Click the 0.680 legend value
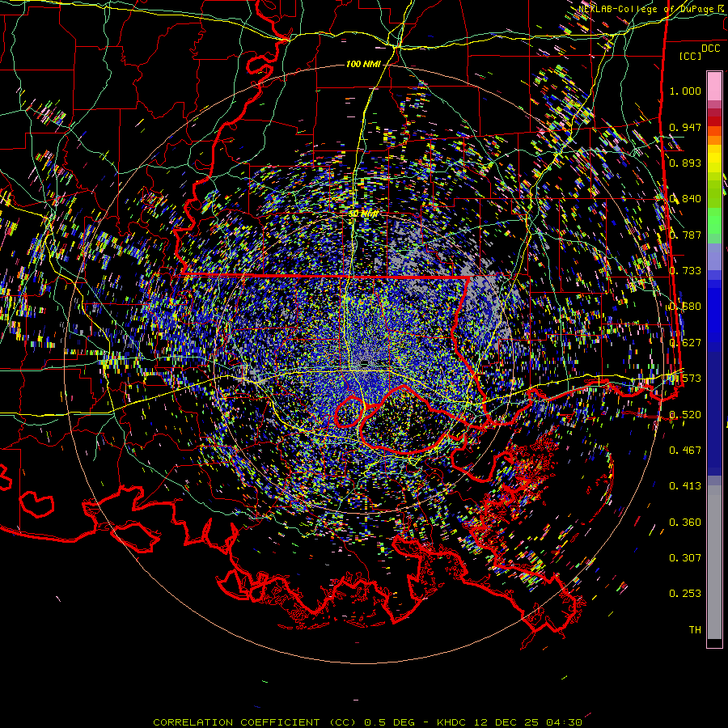This screenshot has width=728, height=728. click(685, 307)
